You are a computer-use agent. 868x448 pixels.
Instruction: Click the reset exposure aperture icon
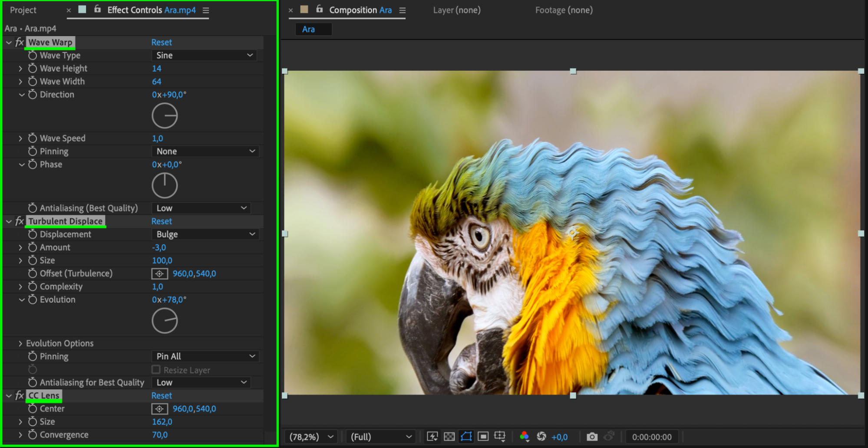click(541, 437)
